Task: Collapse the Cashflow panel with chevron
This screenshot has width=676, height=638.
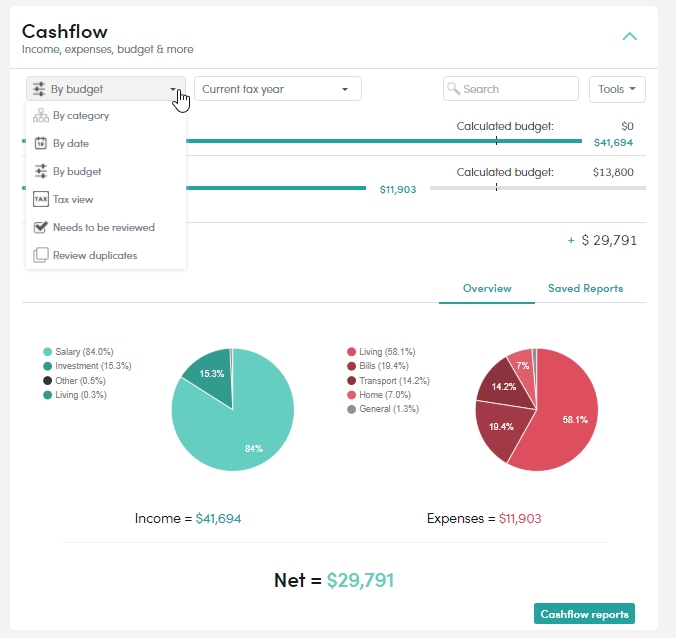Action: click(x=629, y=37)
